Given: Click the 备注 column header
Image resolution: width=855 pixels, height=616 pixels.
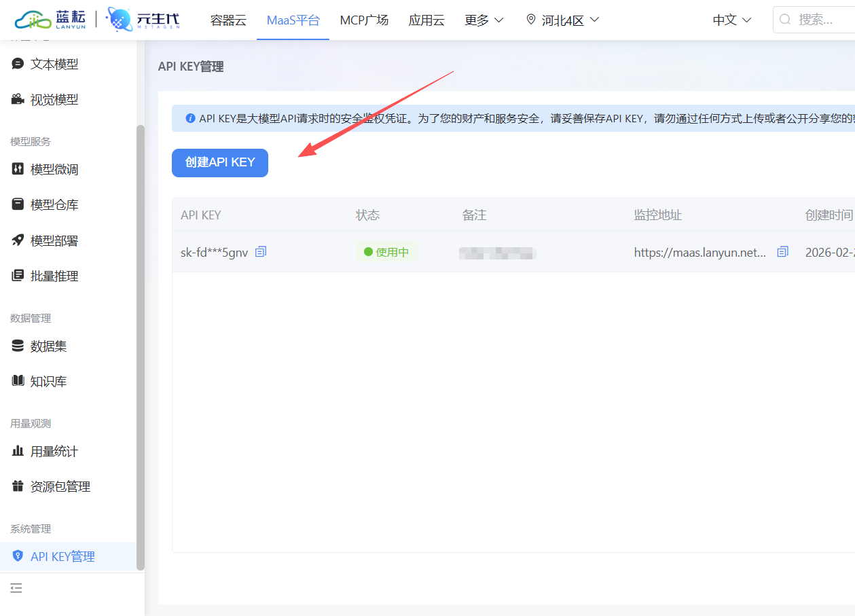Looking at the screenshot, I should coord(475,215).
